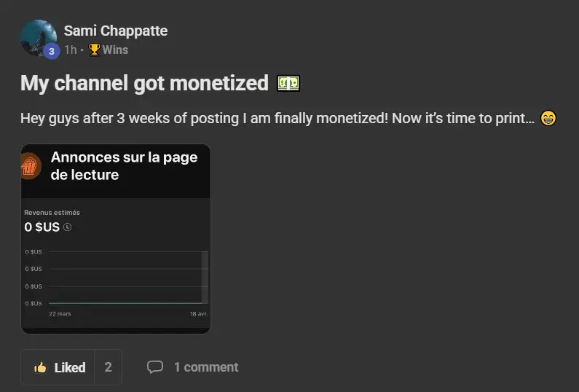Click the 1h post timestamp
Viewport: 579px width, 392px height.
[70, 50]
